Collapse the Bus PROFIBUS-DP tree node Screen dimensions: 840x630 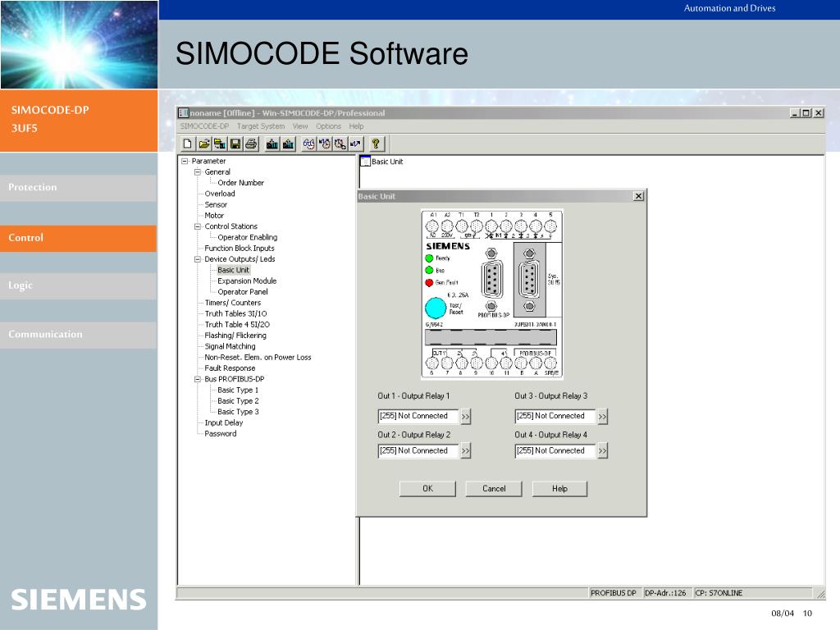point(197,379)
